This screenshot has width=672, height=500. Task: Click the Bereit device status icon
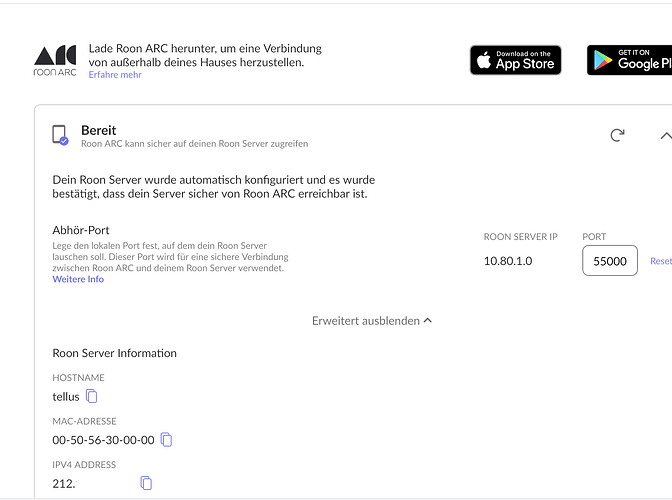coord(60,135)
